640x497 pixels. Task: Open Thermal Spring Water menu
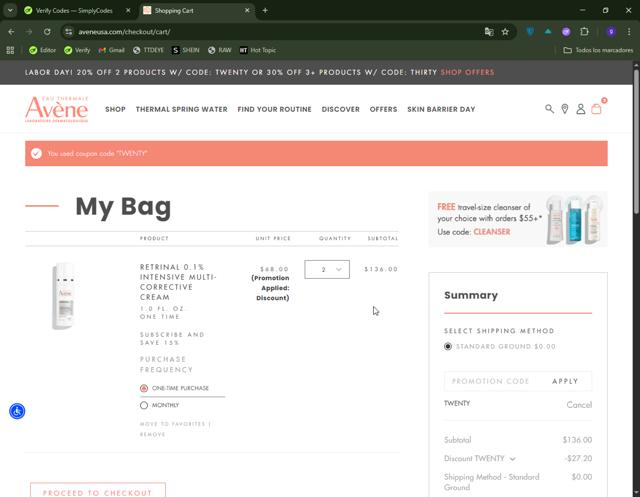pyautogui.click(x=182, y=109)
